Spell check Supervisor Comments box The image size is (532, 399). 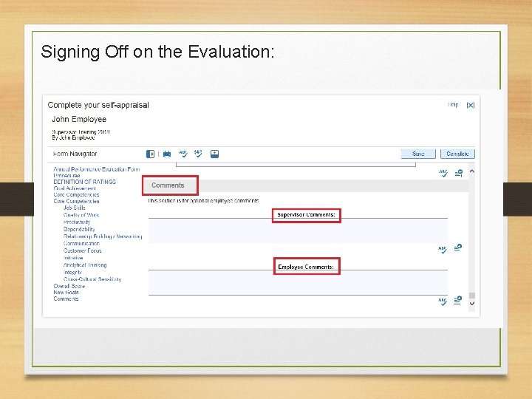(443, 250)
